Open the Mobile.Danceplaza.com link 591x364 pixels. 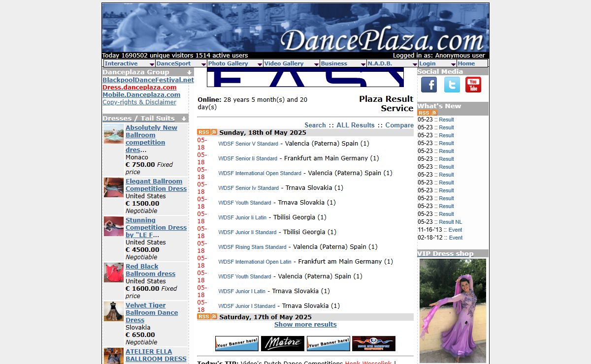coord(141,94)
